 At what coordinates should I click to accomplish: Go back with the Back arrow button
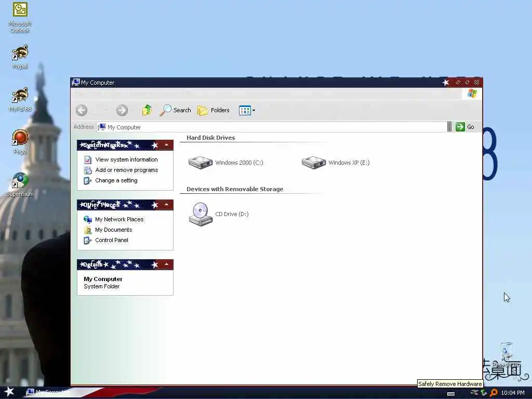click(x=82, y=110)
